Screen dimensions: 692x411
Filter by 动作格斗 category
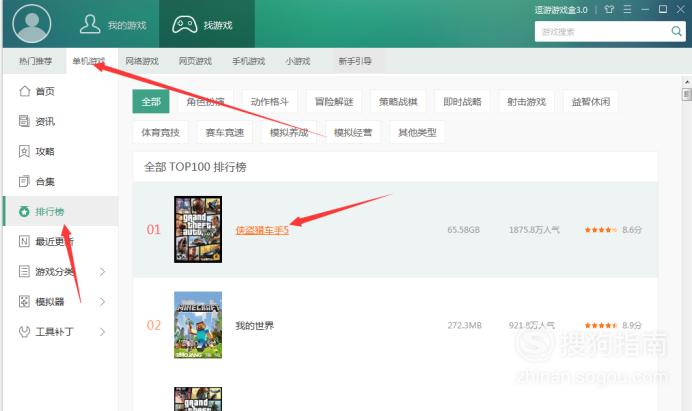coord(269,102)
